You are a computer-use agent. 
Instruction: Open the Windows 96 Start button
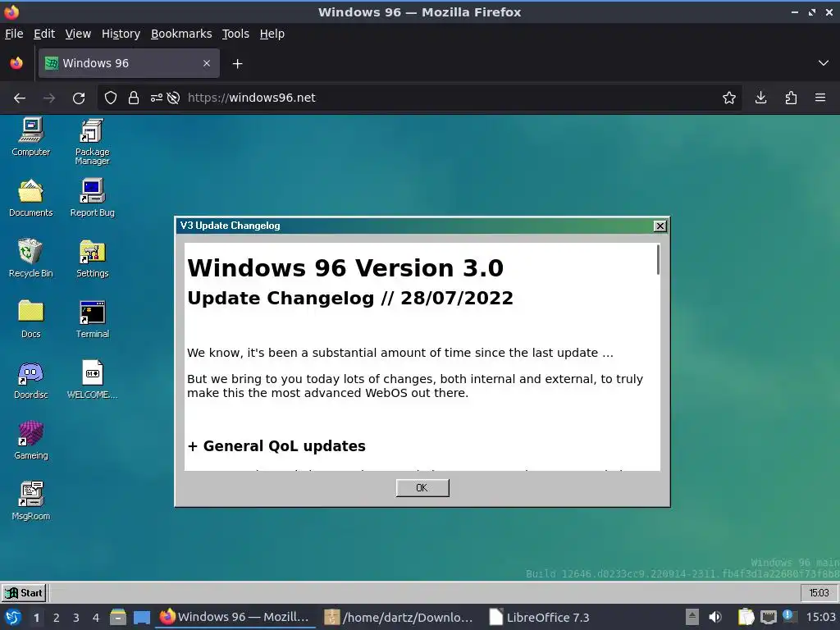tap(24, 593)
